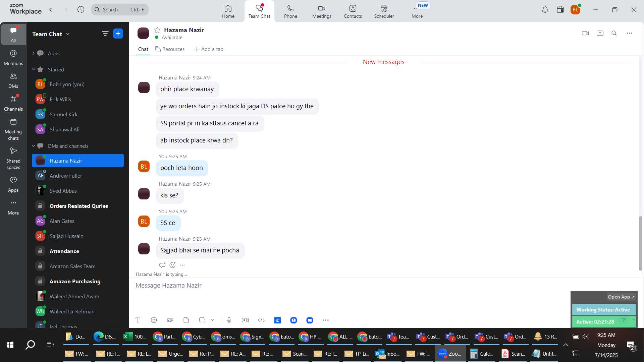
Task: Collapse the Starred section
Action: [x=33, y=69]
